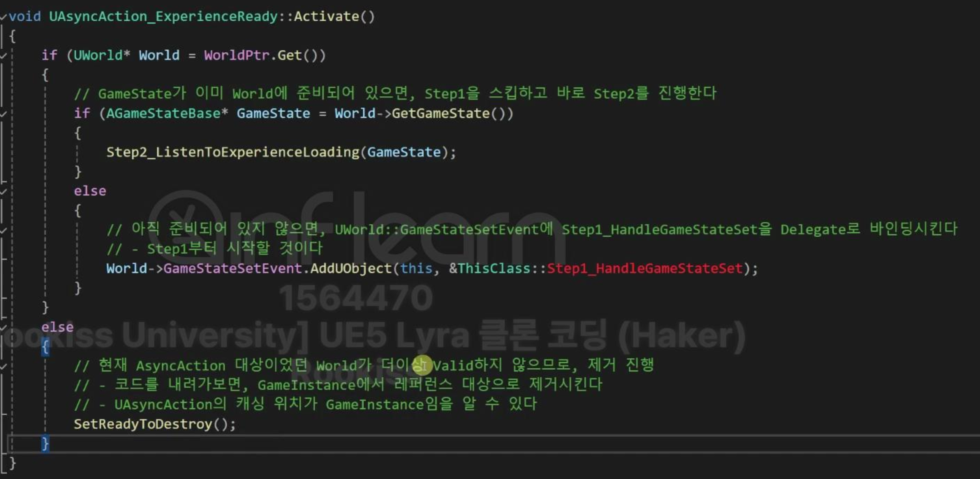Click the red Step1_HandleGameStateSet identifier
The image size is (980, 479).
pos(644,269)
